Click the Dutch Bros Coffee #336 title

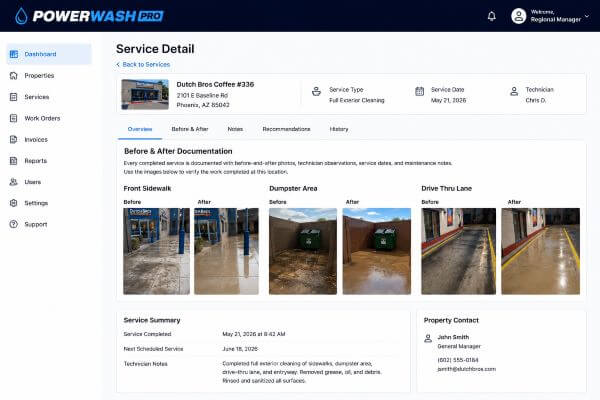pos(215,84)
